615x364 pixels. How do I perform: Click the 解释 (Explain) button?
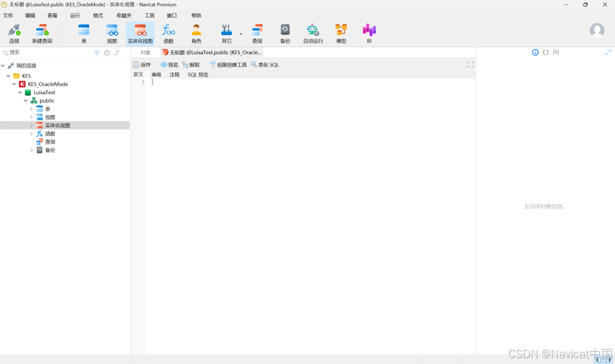191,65
